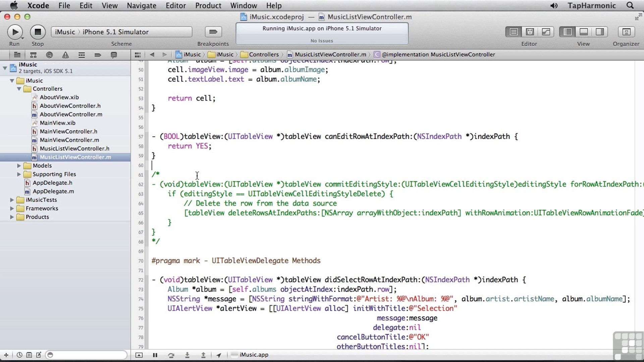The image size is (644, 362).
Task: Stop the running iMusic app
Action: click(x=38, y=32)
